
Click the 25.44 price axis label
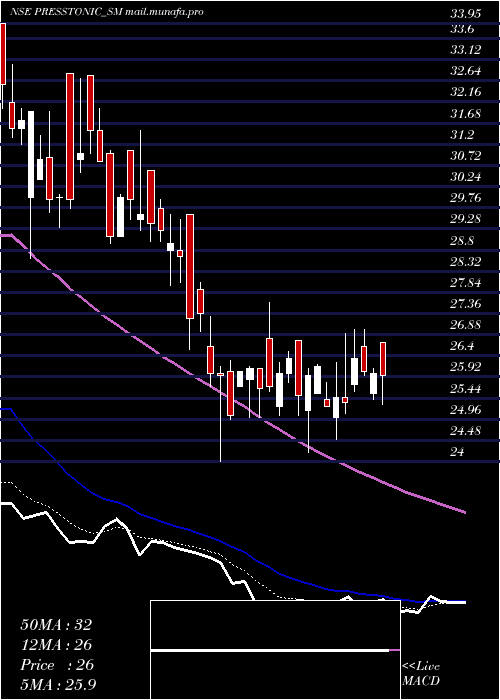click(x=466, y=388)
